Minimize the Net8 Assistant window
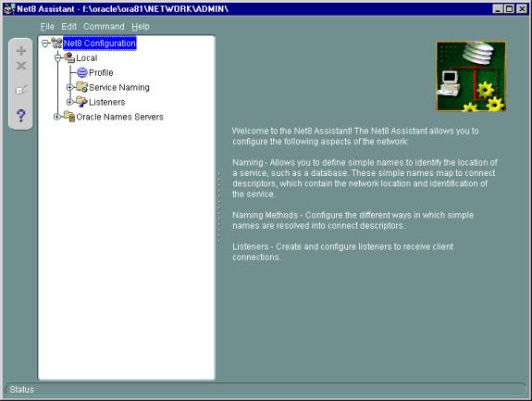The height and width of the screenshot is (401, 532). 498,9
